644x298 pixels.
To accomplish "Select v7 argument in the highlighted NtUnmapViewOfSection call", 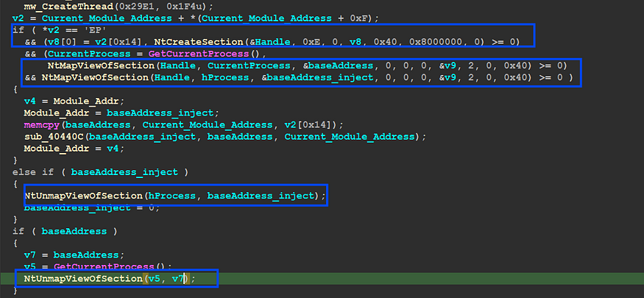I will pos(177,279).
